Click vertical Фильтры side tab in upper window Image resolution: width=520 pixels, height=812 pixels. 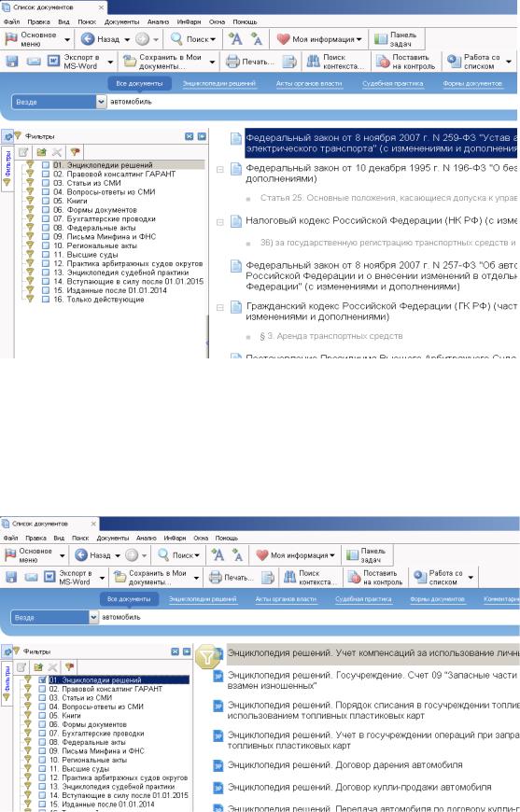[x=7, y=169]
